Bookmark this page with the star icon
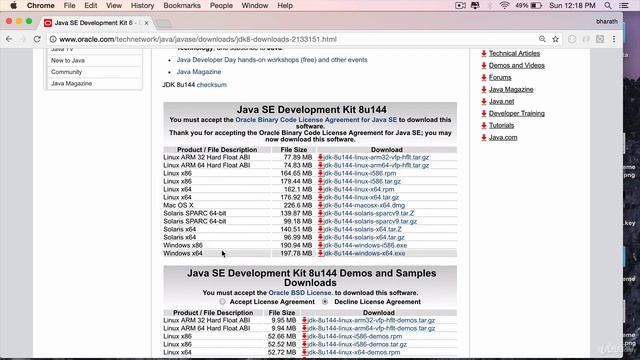Viewport: 640px width, 360px height. click(x=556, y=39)
